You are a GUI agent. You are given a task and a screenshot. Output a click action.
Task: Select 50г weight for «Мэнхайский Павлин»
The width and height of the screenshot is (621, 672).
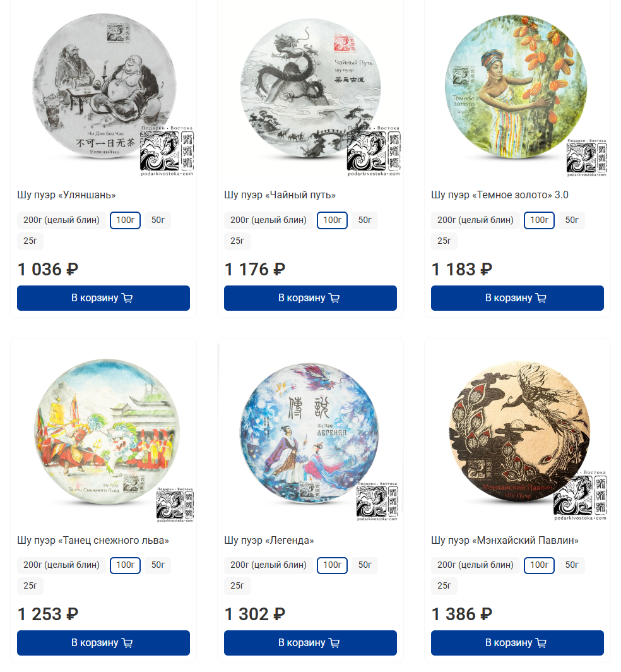click(x=572, y=565)
